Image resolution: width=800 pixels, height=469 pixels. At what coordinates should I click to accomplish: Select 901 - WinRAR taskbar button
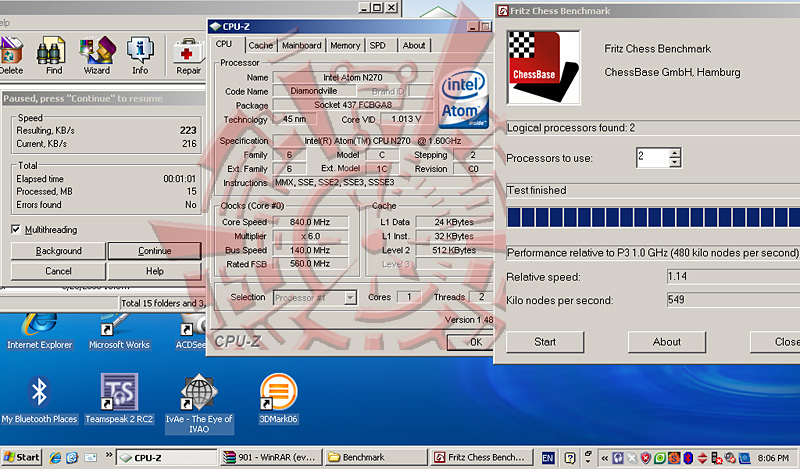tap(271, 458)
